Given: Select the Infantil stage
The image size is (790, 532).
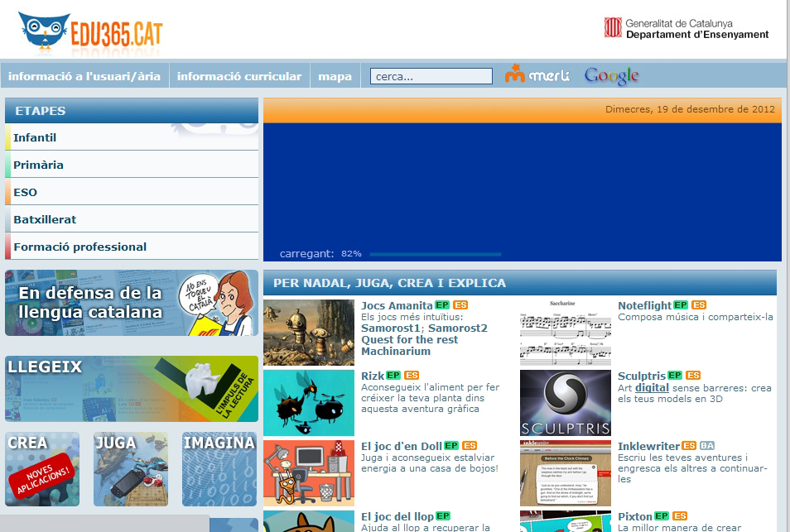Looking at the screenshot, I should click(132, 137).
